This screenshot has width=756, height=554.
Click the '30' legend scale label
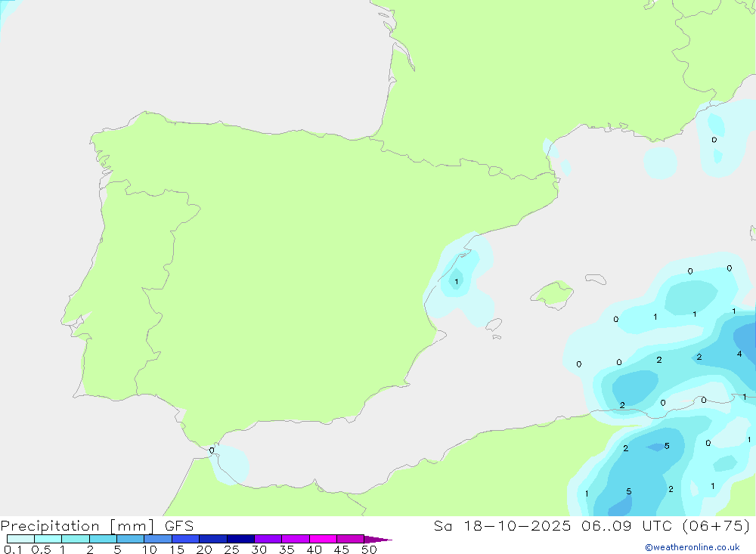pos(259,549)
